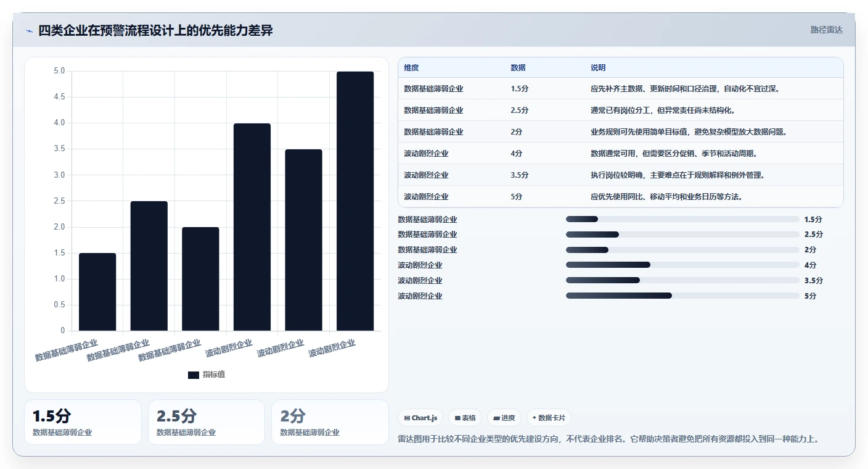Open the 2分 data card
The height and width of the screenshot is (469, 868).
point(330,422)
